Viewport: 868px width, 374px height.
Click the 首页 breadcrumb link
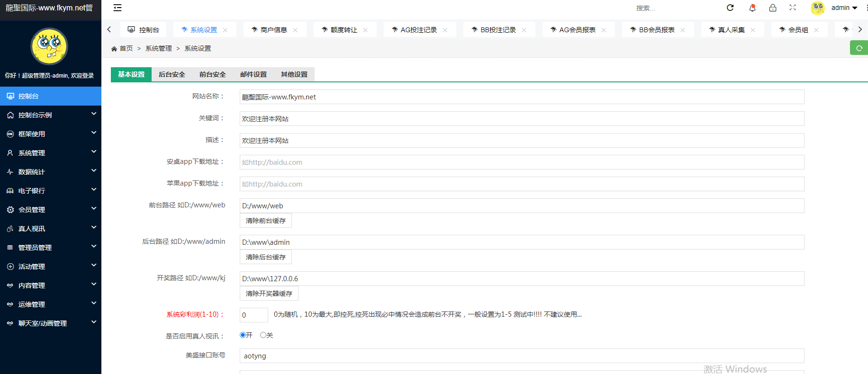click(126, 48)
